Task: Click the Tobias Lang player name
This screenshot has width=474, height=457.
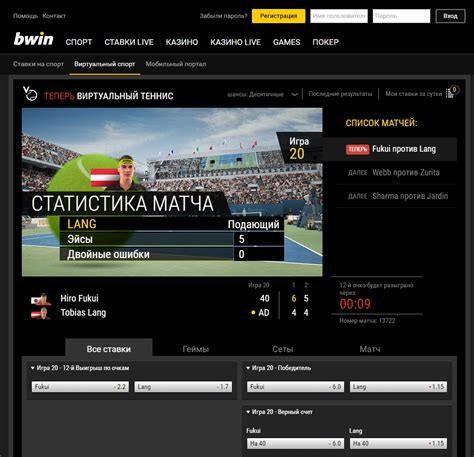Action: [x=83, y=313]
